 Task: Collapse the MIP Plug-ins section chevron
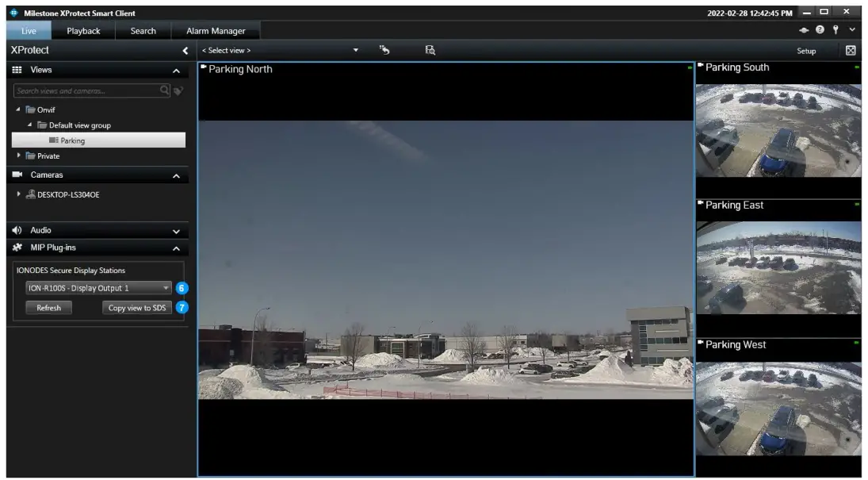coord(176,249)
